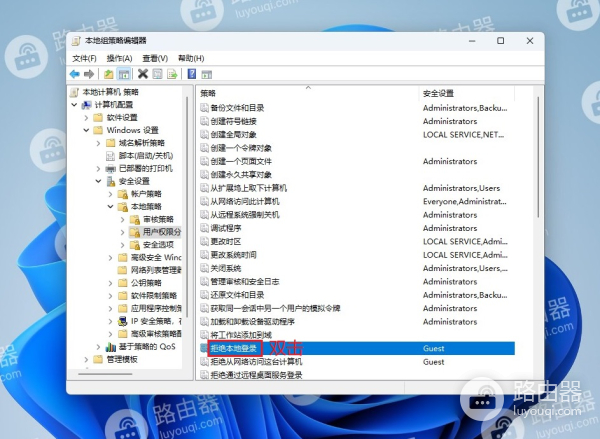The width and height of the screenshot is (600, 439).
Task: Click the right pane vertical scrollbar
Action: [538, 157]
